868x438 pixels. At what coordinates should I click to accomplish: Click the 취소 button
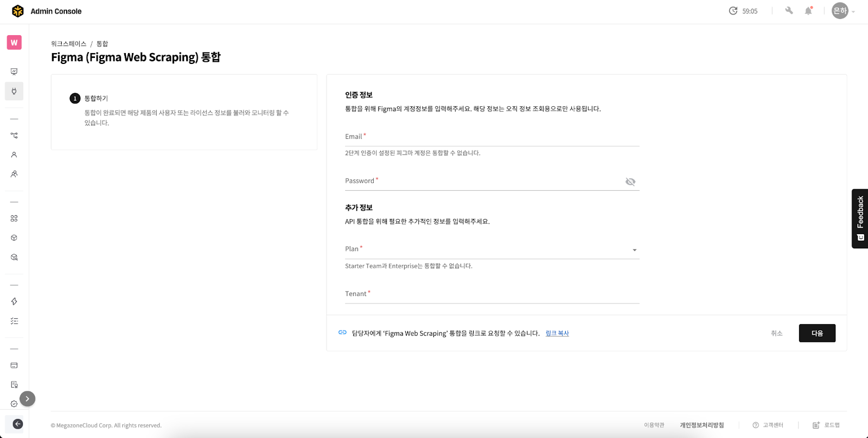point(776,333)
